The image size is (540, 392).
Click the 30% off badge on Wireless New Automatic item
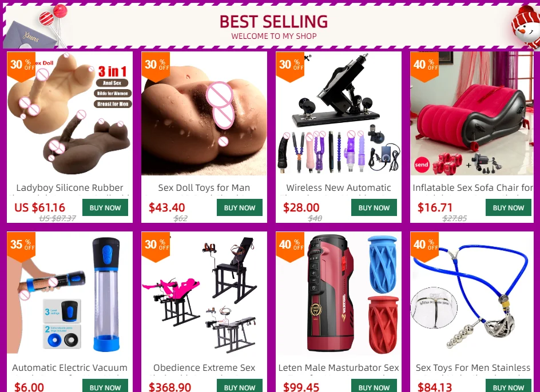[290, 66]
